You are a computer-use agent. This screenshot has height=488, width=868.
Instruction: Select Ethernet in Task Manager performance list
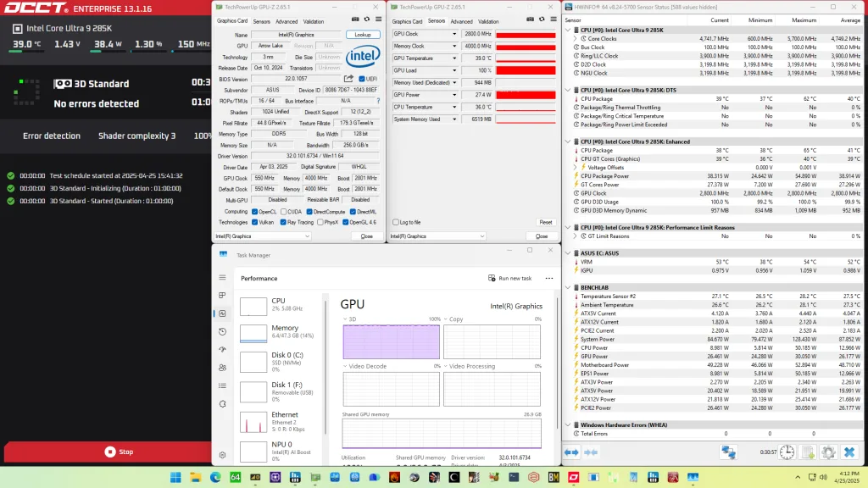[x=282, y=422]
